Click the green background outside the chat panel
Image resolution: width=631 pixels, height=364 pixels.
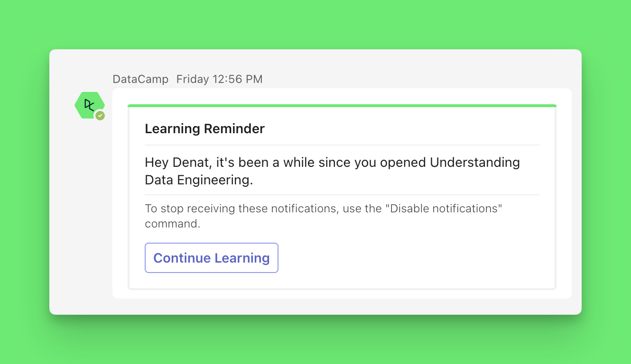(x=313, y=24)
